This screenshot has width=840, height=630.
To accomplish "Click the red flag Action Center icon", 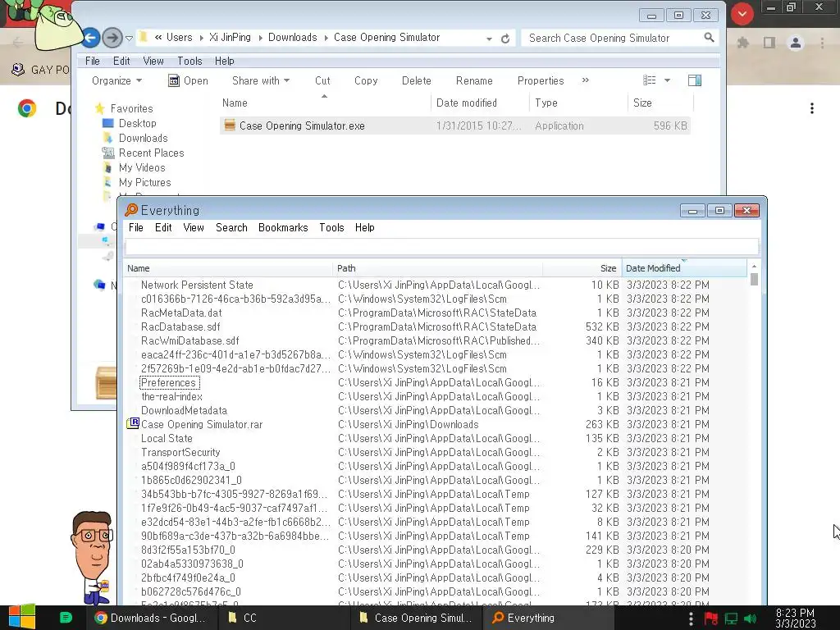I will (711, 619).
